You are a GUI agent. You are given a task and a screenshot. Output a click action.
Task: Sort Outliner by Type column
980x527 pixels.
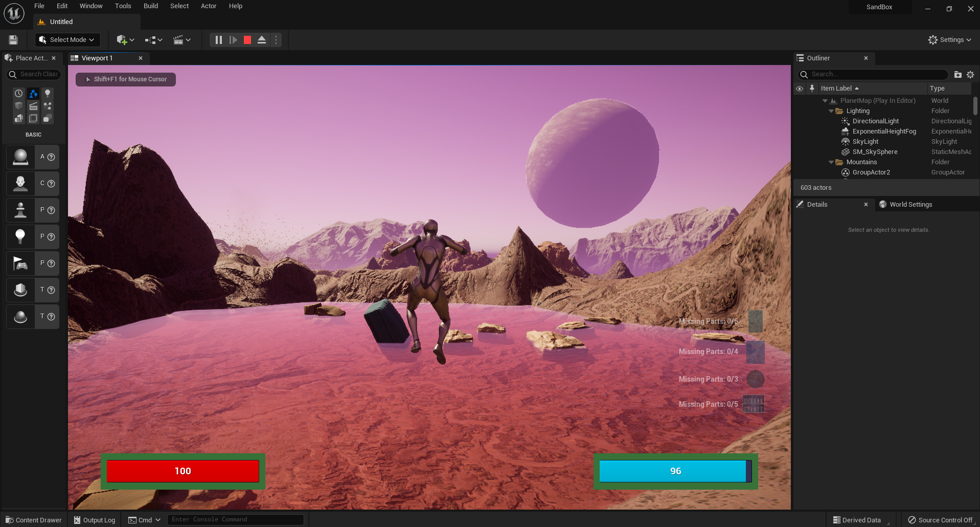[x=949, y=89]
